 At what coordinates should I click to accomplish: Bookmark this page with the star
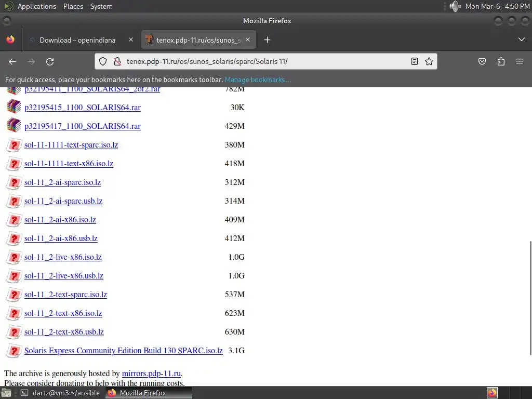point(429,61)
